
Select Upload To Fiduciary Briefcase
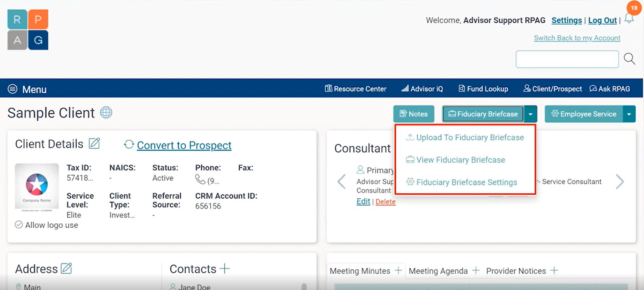(x=465, y=137)
